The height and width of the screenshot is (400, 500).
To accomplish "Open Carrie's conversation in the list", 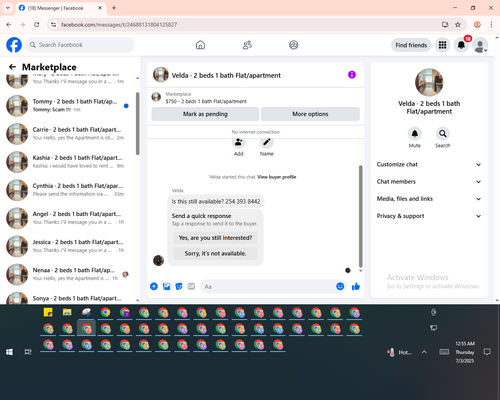I will [68, 134].
